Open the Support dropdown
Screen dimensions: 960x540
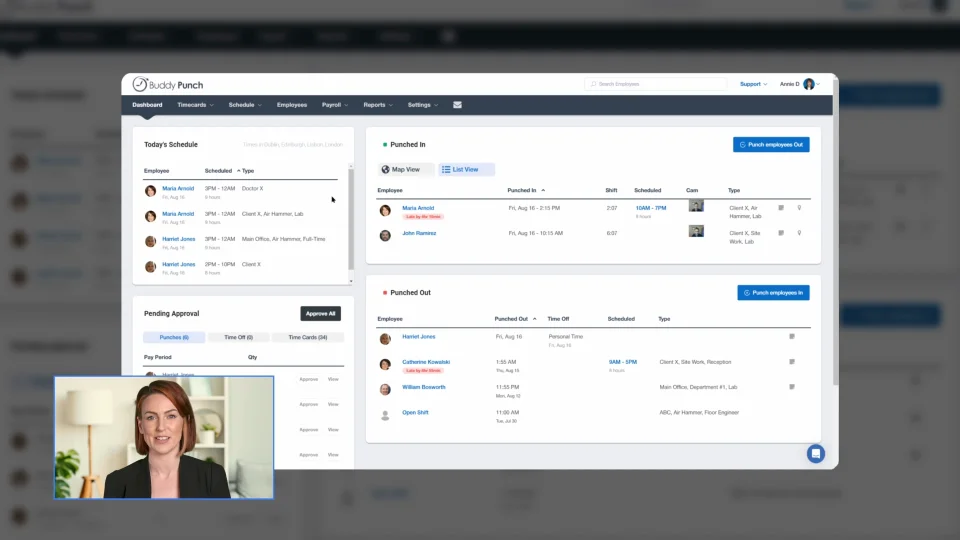(753, 84)
